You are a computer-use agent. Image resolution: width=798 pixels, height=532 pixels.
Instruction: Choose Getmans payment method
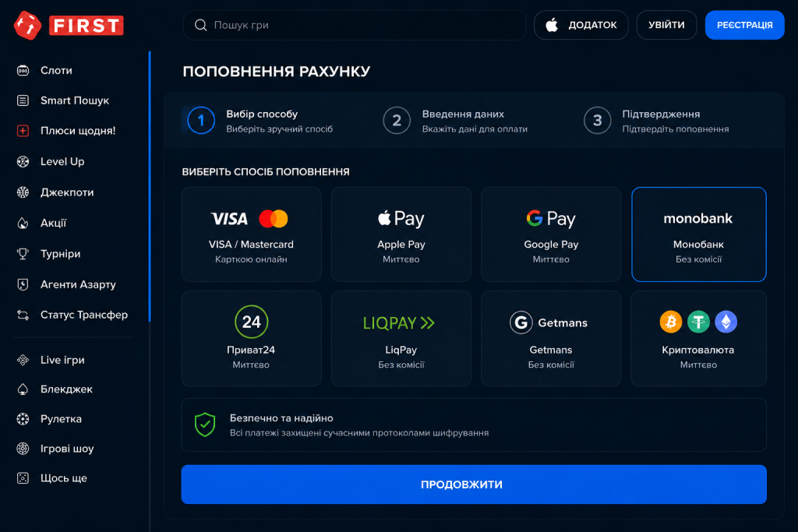[x=551, y=338]
